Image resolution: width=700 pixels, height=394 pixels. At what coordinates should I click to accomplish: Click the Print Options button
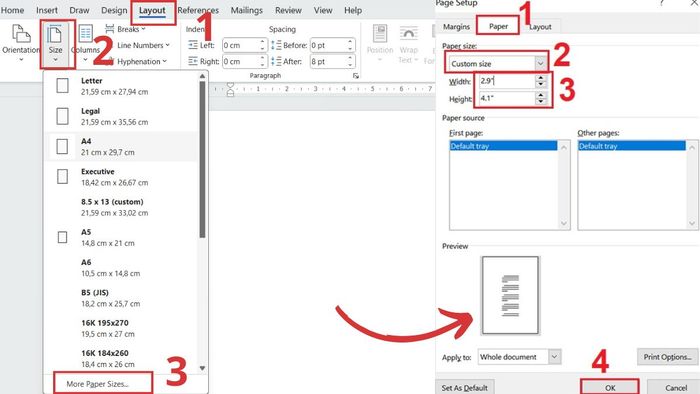667,357
